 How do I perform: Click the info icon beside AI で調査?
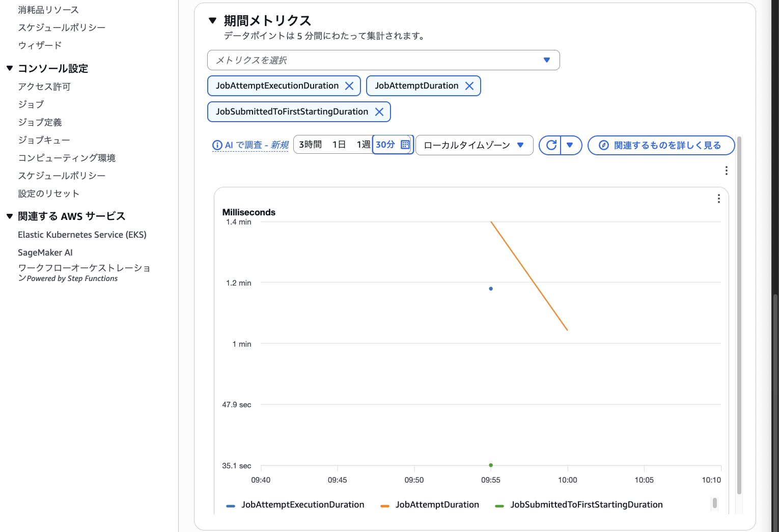[x=217, y=145]
